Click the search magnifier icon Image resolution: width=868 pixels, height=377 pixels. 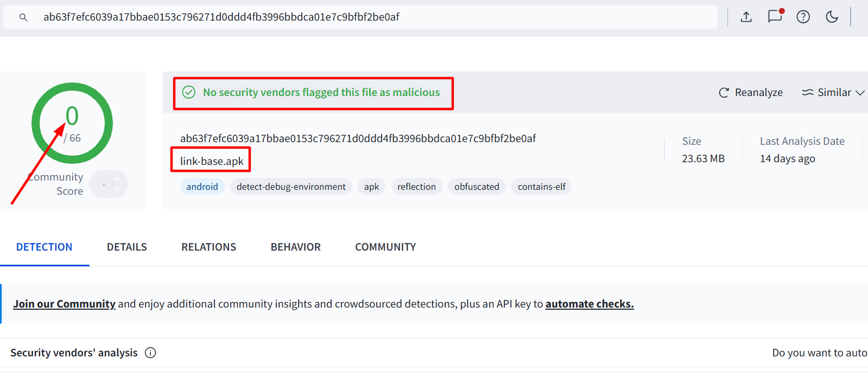pos(23,17)
